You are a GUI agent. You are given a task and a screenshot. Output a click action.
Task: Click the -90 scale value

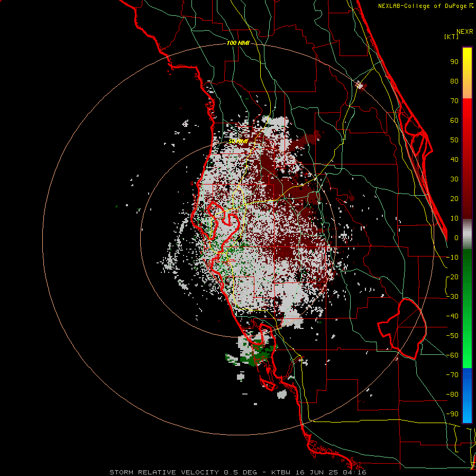coord(452,414)
